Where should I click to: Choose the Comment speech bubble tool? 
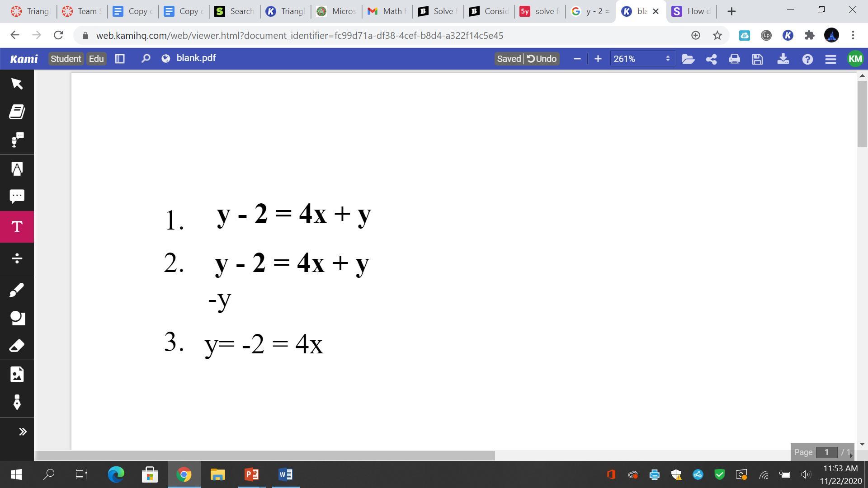click(x=17, y=196)
